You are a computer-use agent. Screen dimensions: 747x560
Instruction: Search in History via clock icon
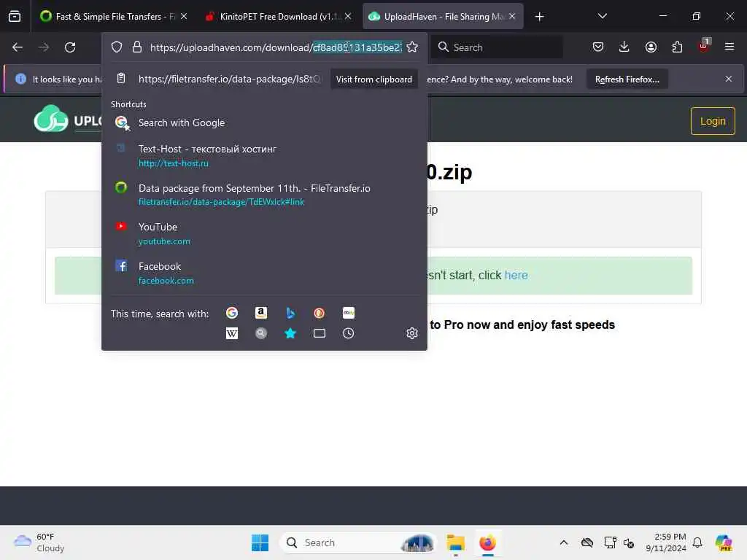(x=348, y=333)
